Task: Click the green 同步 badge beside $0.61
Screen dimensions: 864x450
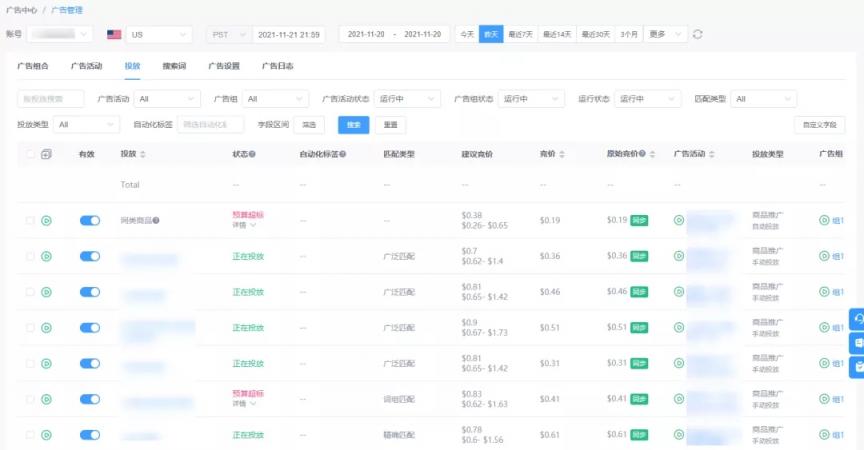Action: point(639,435)
